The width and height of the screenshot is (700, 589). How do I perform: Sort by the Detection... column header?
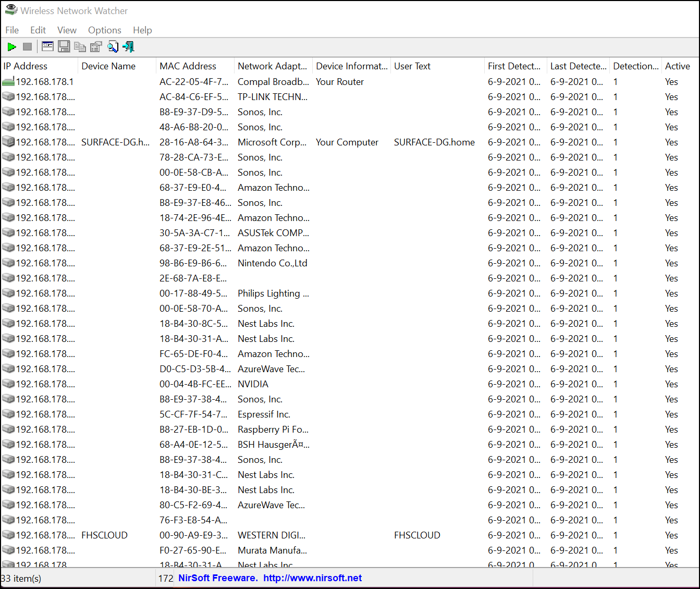coord(636,66)
